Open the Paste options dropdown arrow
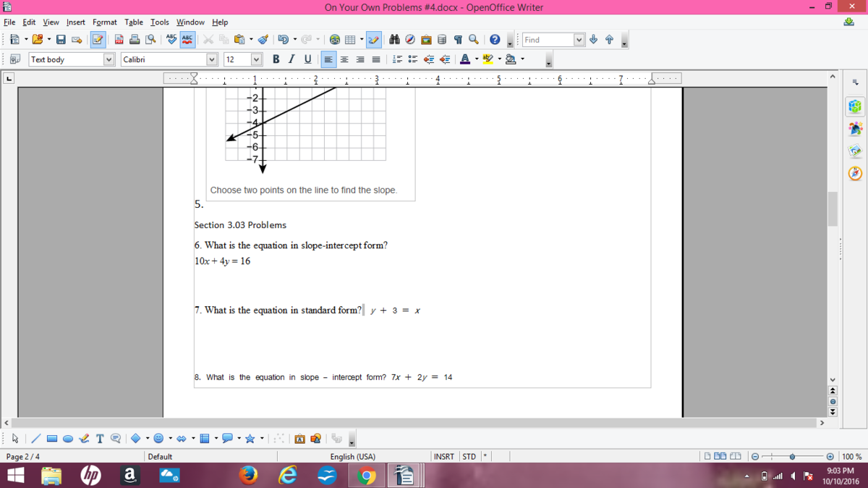The image size is (868, 488). pyautogui.click(x=251, y=40)
